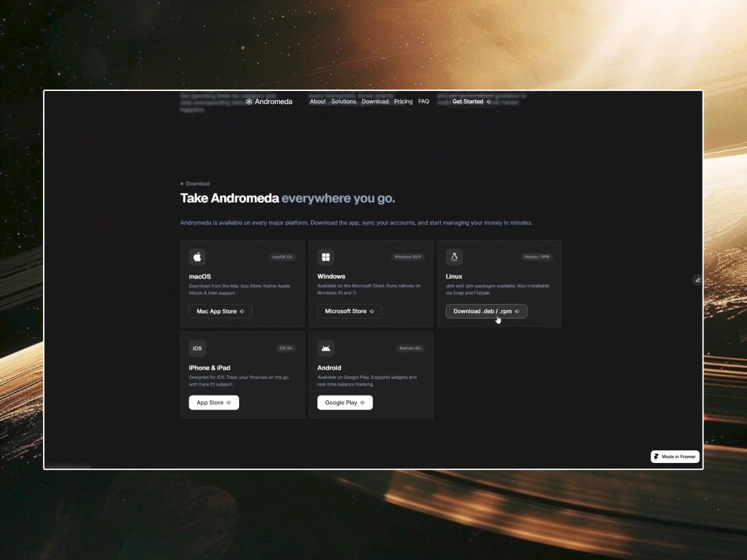Click the Linux card title
The height and width of the screenshot is (560, 747).
point(454,277)
